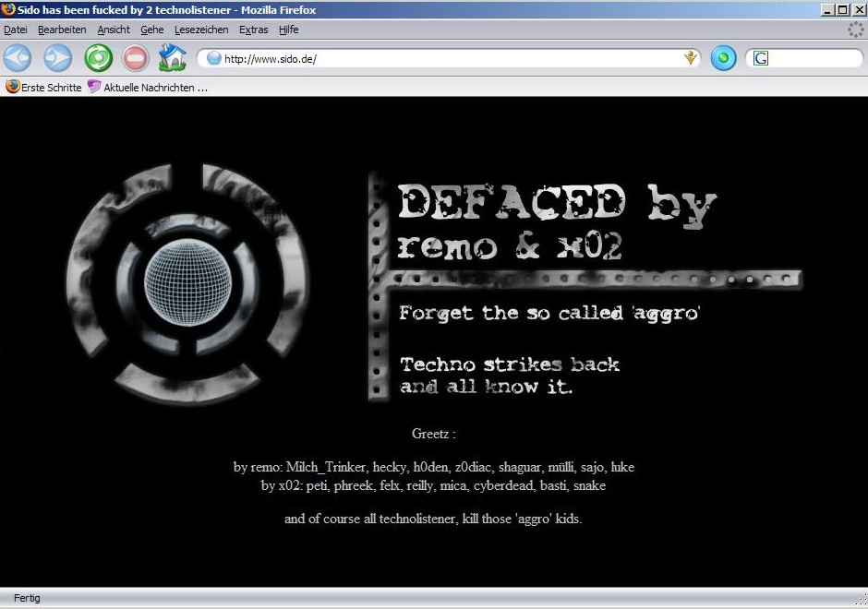Image resolution: width=868 pixels, height=609 pixels.
Task: Click into the URL address field
Action: (x=443, y=58)
